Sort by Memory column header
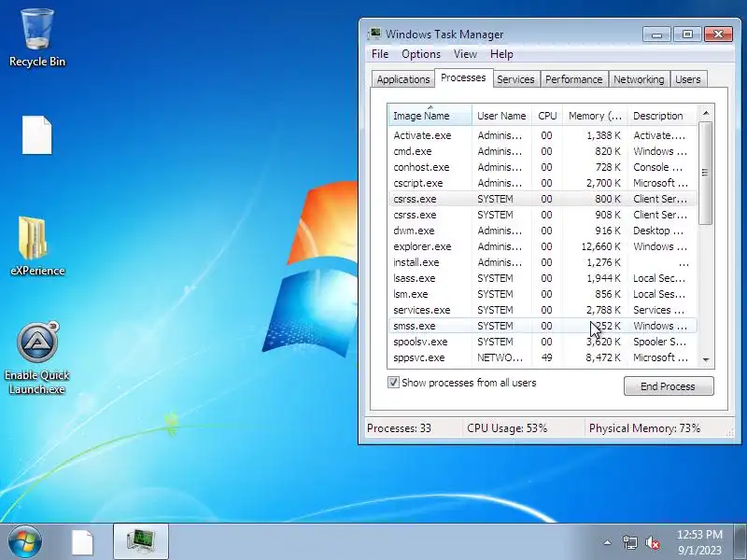Screen dimensions: 747x560 click(595, 116)
